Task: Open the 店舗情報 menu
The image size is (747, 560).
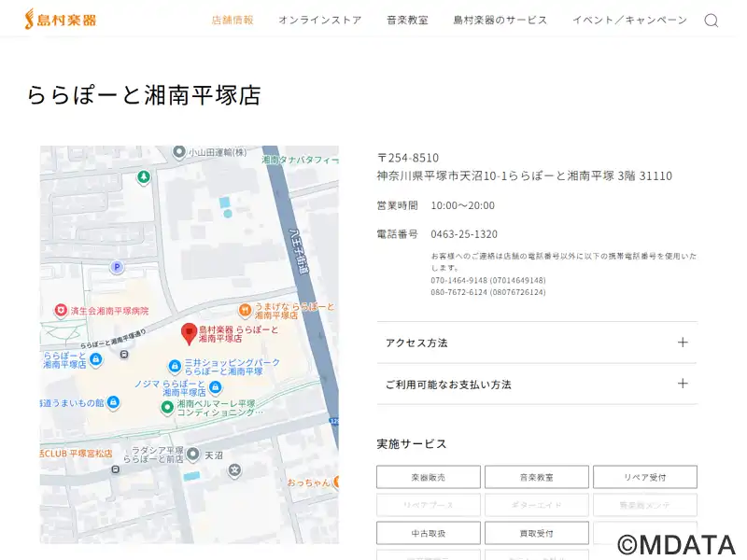Action: pyautogui.click(x=233, y=20)
